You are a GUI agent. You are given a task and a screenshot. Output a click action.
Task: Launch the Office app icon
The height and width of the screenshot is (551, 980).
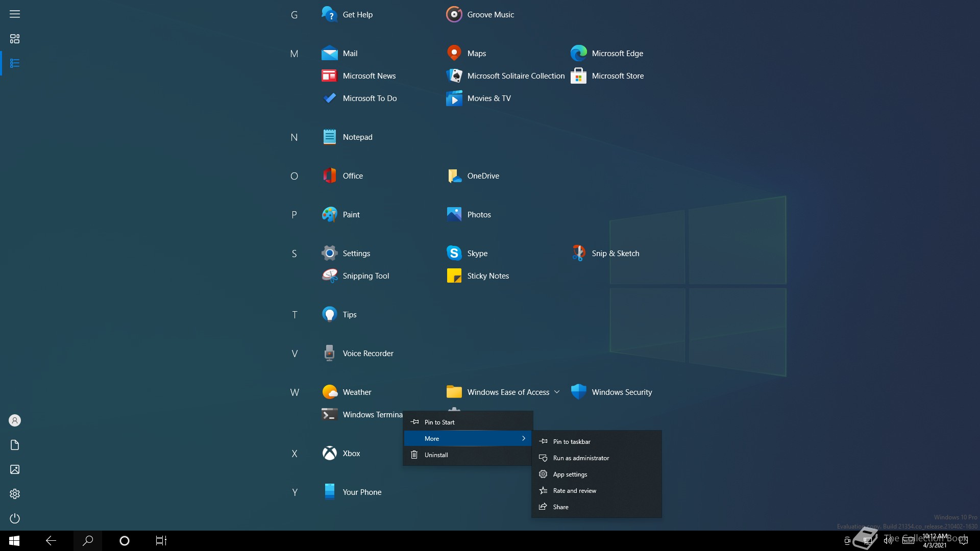tap(329, 176)
